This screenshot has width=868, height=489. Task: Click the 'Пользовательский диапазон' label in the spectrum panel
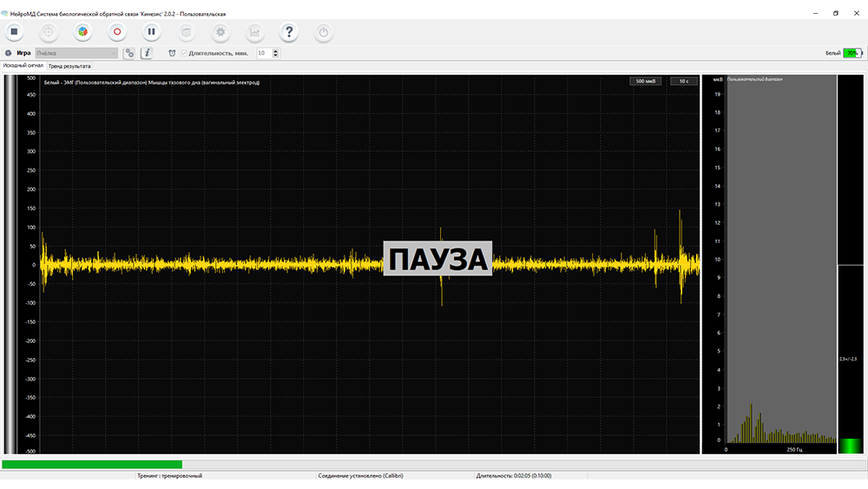point(755,79)
